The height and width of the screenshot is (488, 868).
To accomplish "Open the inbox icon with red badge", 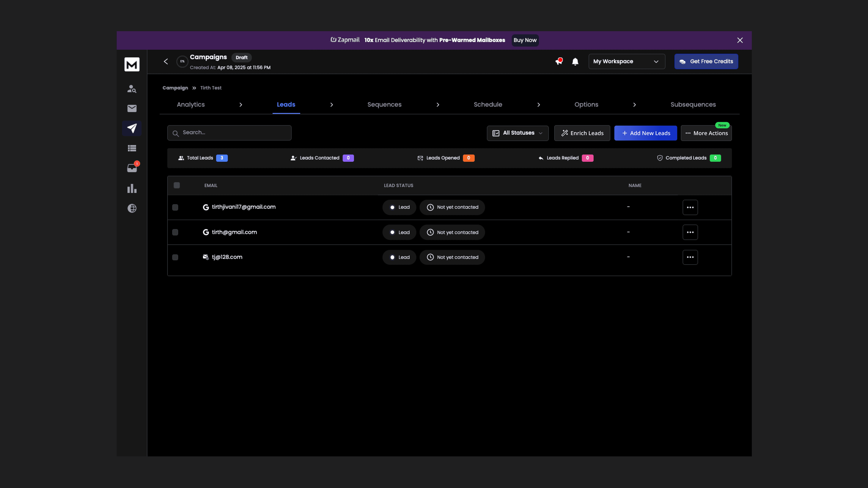I will coord(132,168).
